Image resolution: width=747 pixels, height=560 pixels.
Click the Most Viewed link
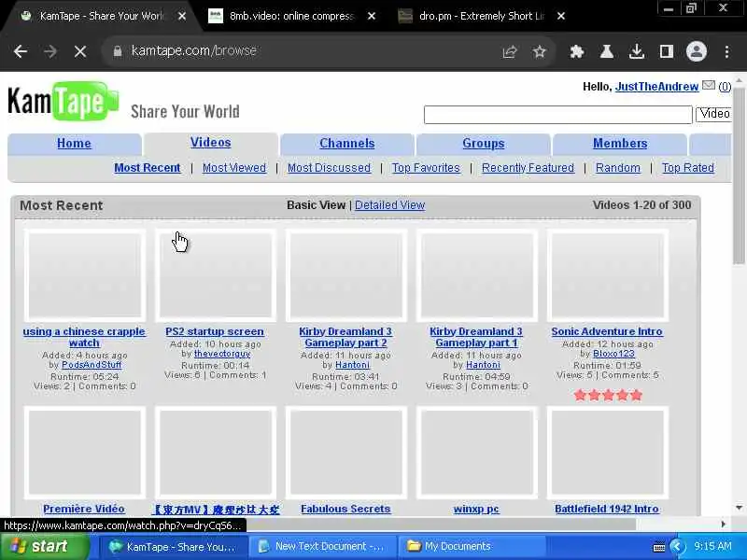pos(234,168)
